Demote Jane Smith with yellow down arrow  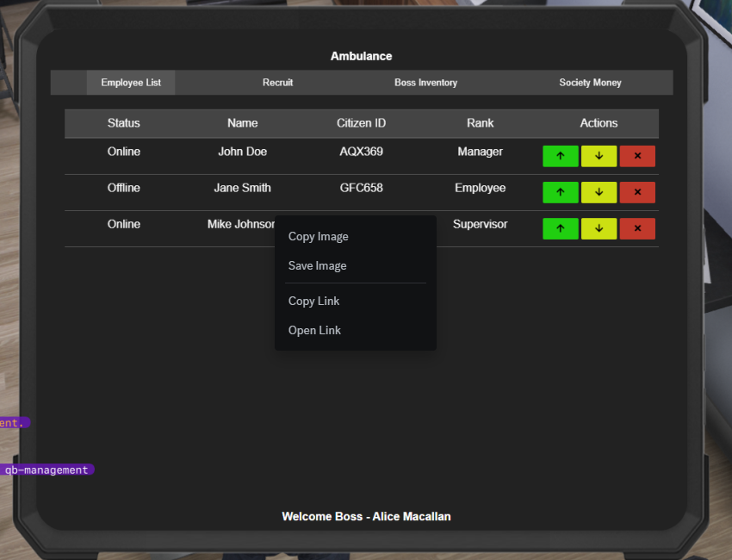tap(599, 192)
